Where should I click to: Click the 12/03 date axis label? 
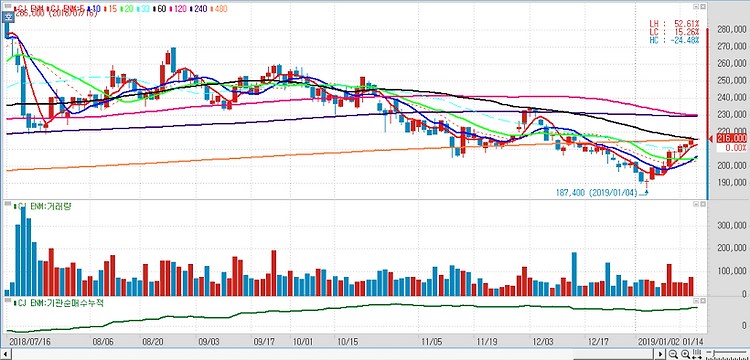pos(542,342)
